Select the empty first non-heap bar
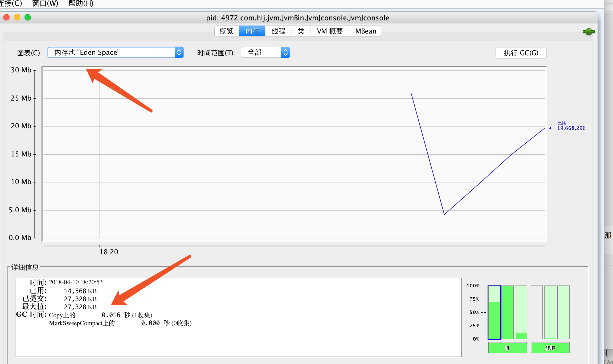This screenshot has height=364, width=613. click(537, 312)
